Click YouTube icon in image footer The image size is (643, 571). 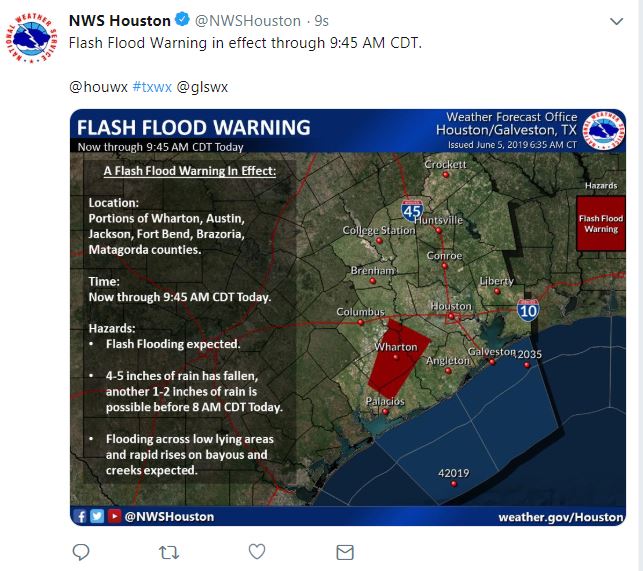pos(114,516)
